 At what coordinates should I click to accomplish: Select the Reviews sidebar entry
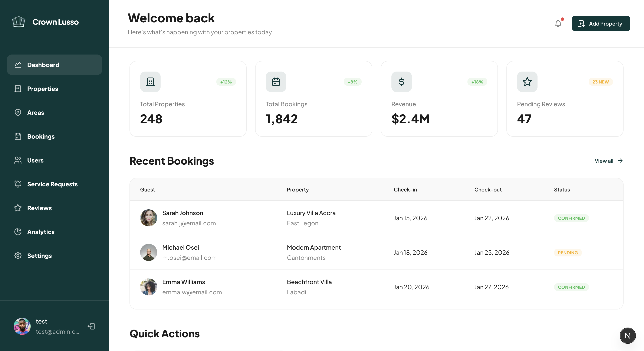coord(39,208)
